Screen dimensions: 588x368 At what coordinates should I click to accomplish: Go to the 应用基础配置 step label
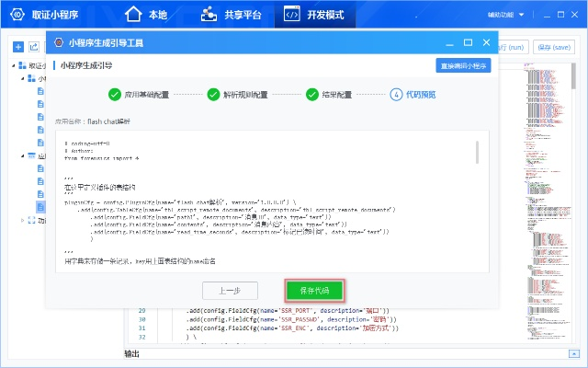[147, 95]
